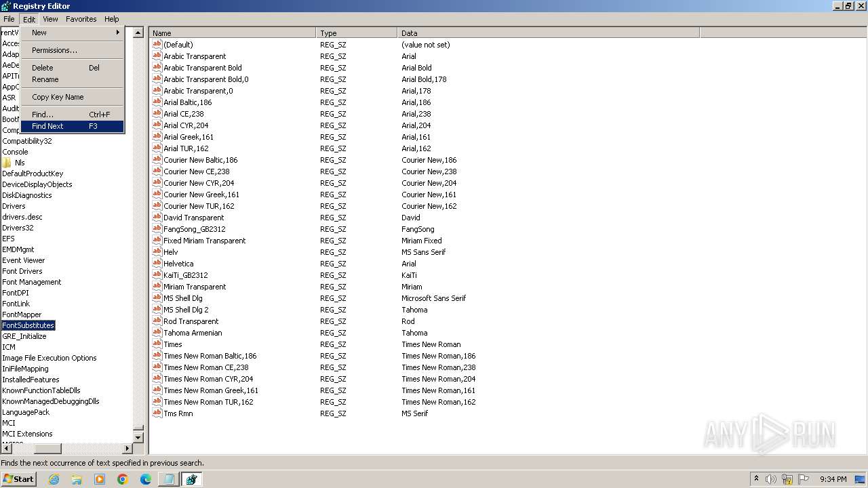The image size is (868, 488).
Task: Sort by the Name column header
Action: pyautogui.click(x=233, y=33)
